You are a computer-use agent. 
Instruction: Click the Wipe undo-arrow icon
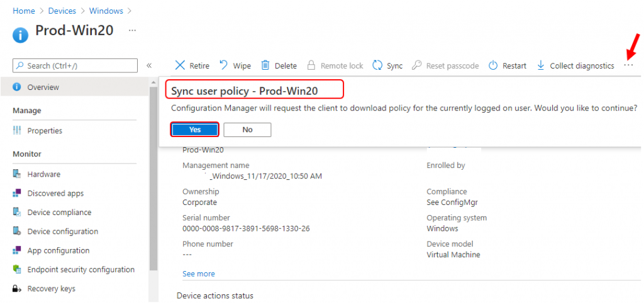(223, 65)
